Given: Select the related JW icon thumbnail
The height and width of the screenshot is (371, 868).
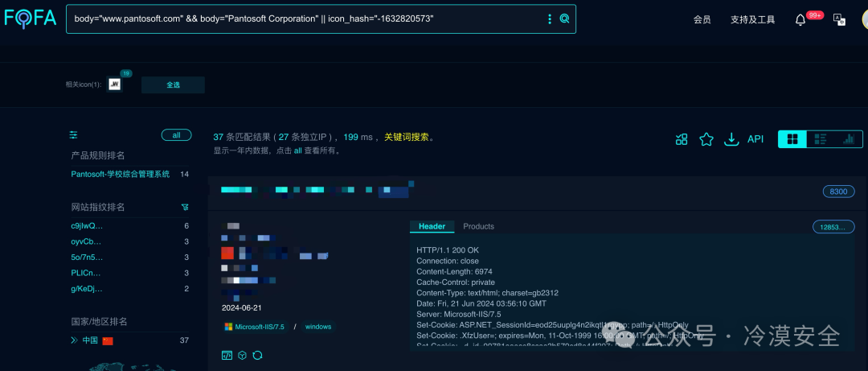Looking at the screenshot, I should (115, 85).
